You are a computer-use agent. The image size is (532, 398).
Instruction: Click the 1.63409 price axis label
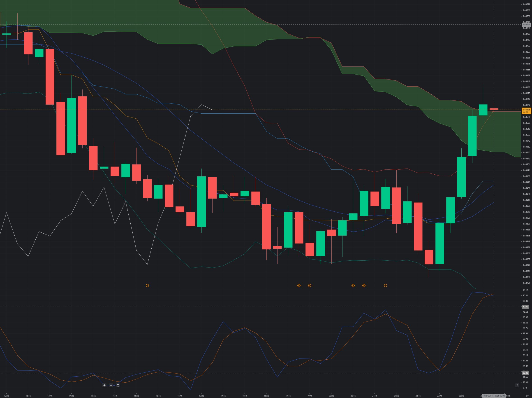[526, 218]
